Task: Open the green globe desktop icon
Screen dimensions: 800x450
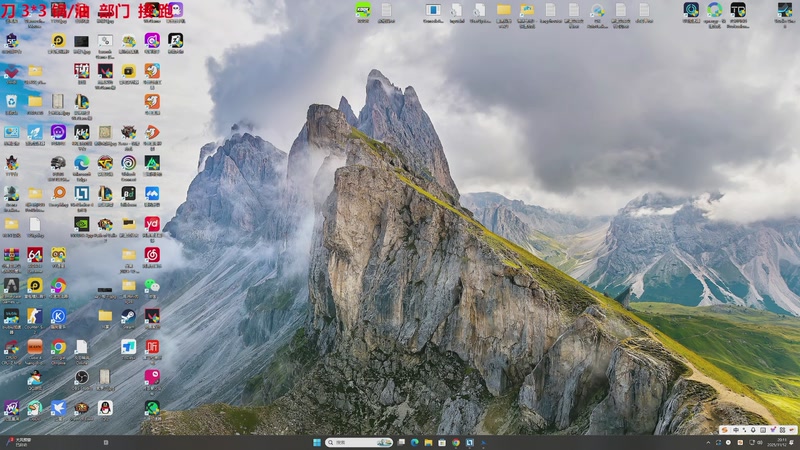Action: point(152,408)
